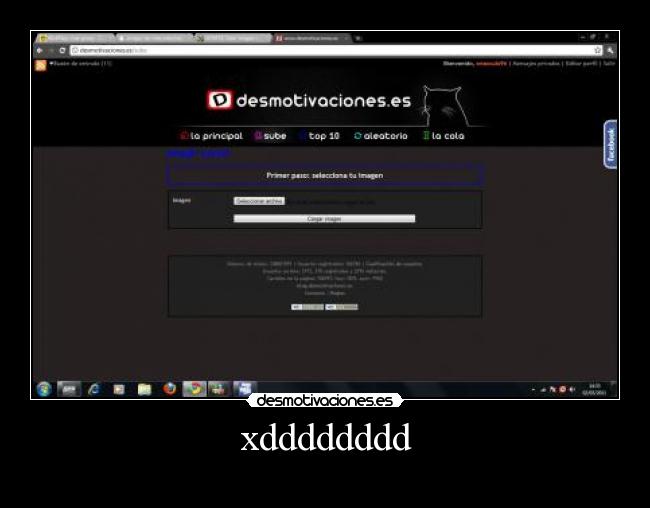Click the speaker volume tray icon
Screen dimensions: 650x508
[x=572, y=389]
